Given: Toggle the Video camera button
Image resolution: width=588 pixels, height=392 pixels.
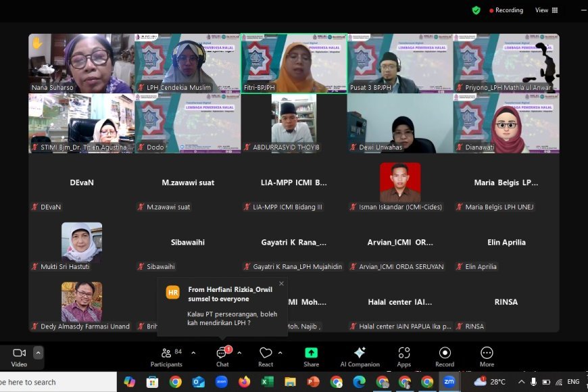Looking at the screenshot, I should [x=19, y=357].
